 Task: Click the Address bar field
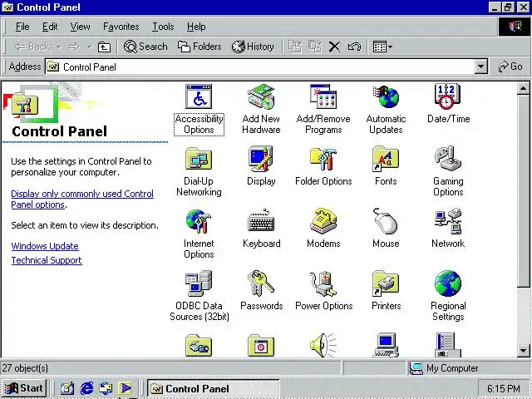(x=260, y=66)
